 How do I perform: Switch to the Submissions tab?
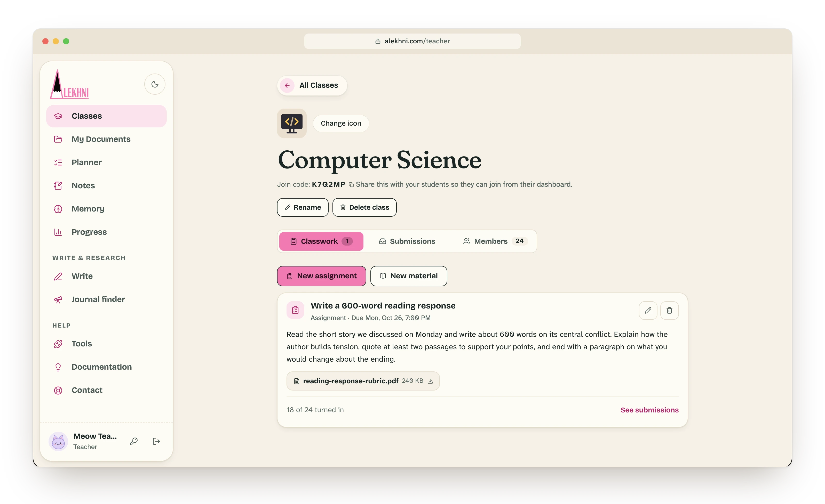point(407,241)
